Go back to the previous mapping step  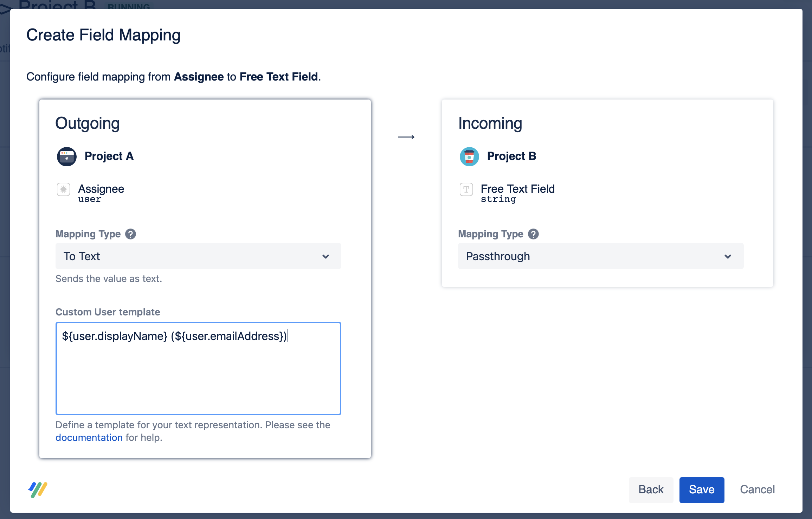coord(651,489)
